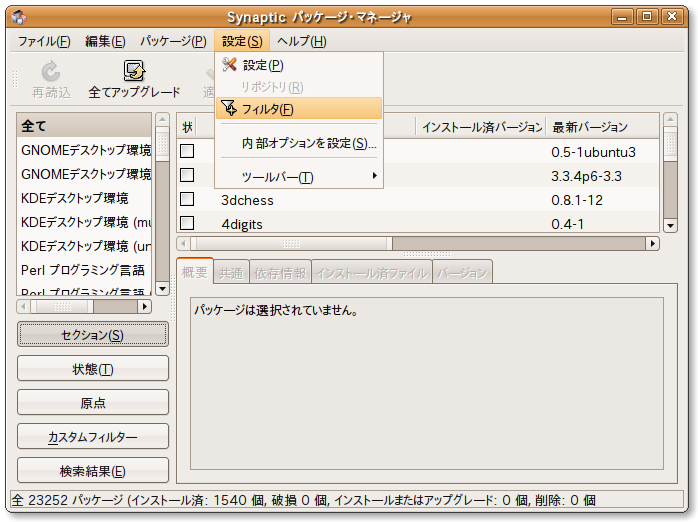
Task: Select KDEデスクトップ環境 (un entry
Action: pyautogui.click(x=85, y=246)
